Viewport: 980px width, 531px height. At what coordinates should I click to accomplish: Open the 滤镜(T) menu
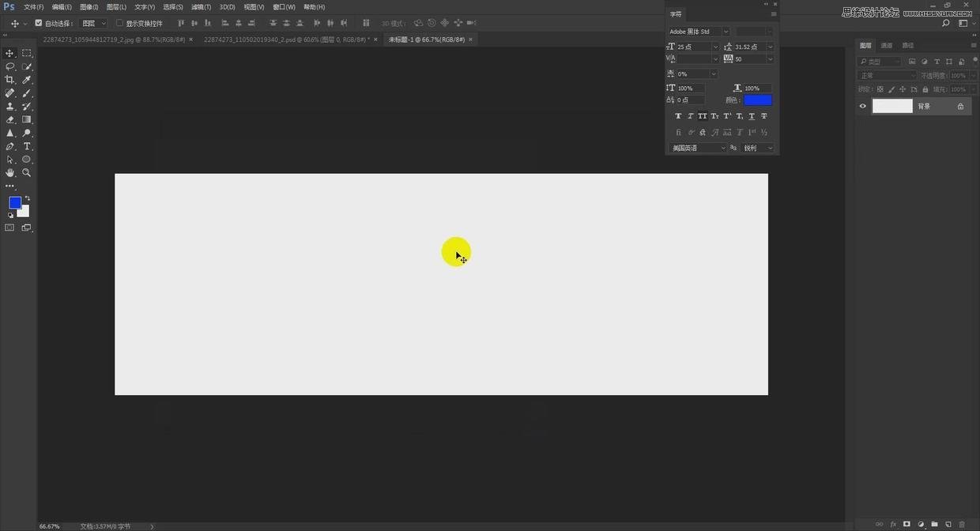[x=202, y=7]
